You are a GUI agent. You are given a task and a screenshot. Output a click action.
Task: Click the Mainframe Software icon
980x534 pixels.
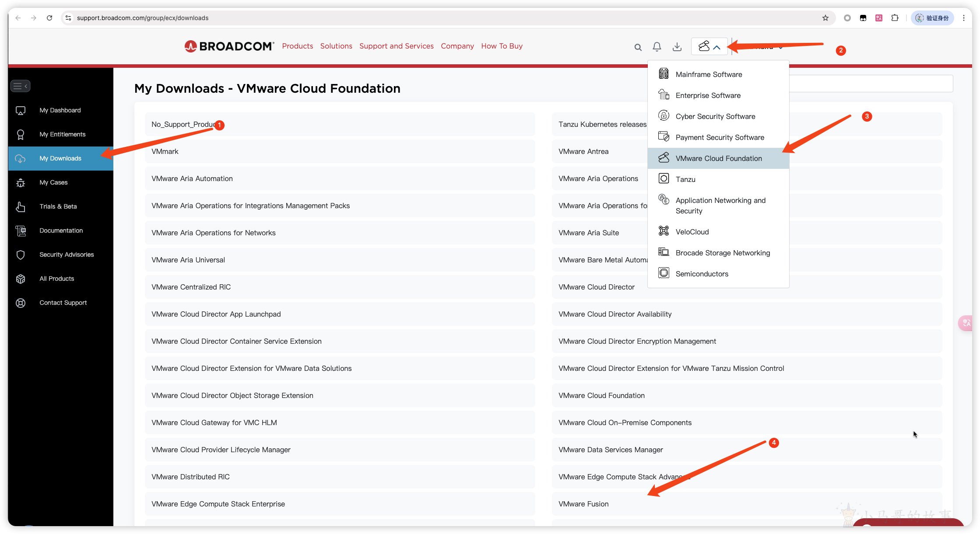(x=664, y=73)
